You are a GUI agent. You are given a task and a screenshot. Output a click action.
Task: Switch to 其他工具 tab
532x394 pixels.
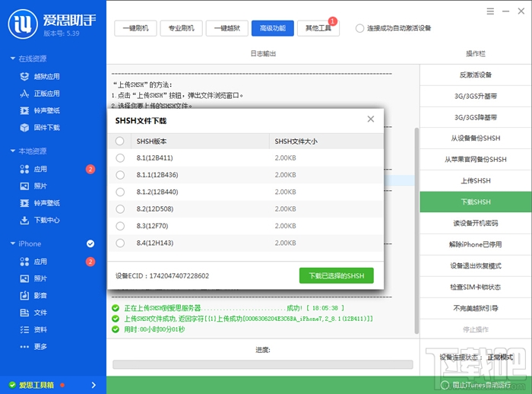click(318, 28)
